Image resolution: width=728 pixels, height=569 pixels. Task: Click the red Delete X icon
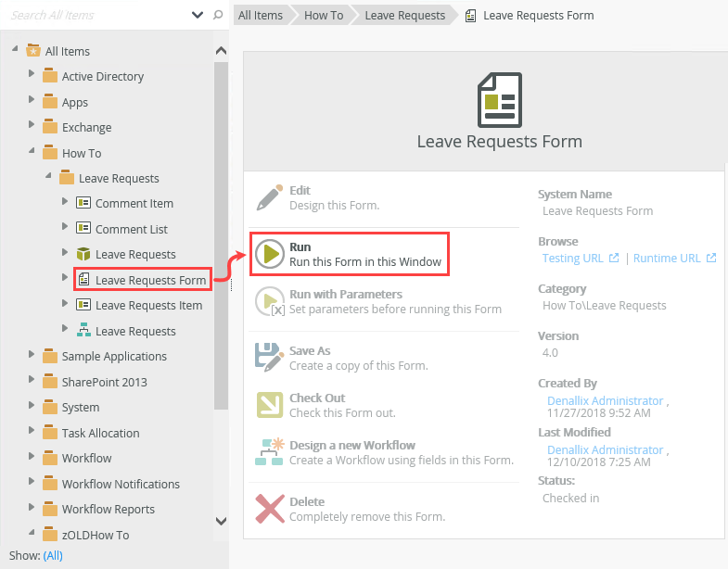coord(270,509)
